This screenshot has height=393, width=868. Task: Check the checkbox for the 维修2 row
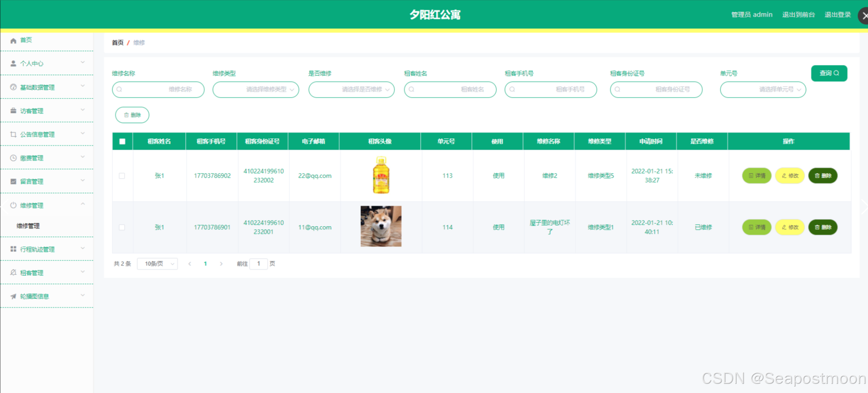click(x=122, y=176)
